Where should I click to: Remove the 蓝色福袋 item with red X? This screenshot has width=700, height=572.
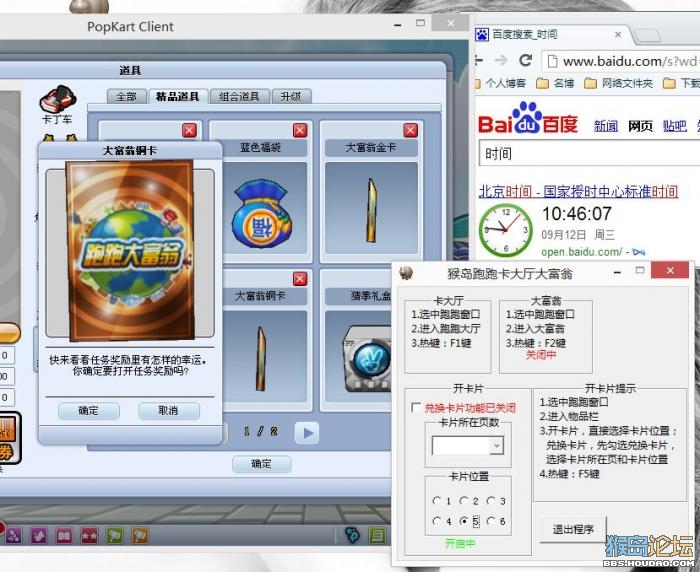300,130
